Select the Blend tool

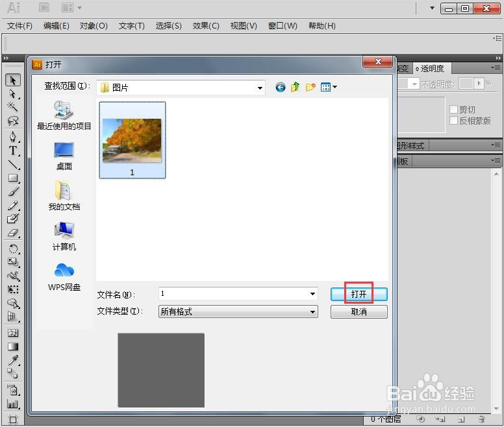click(x=13, y=374)
